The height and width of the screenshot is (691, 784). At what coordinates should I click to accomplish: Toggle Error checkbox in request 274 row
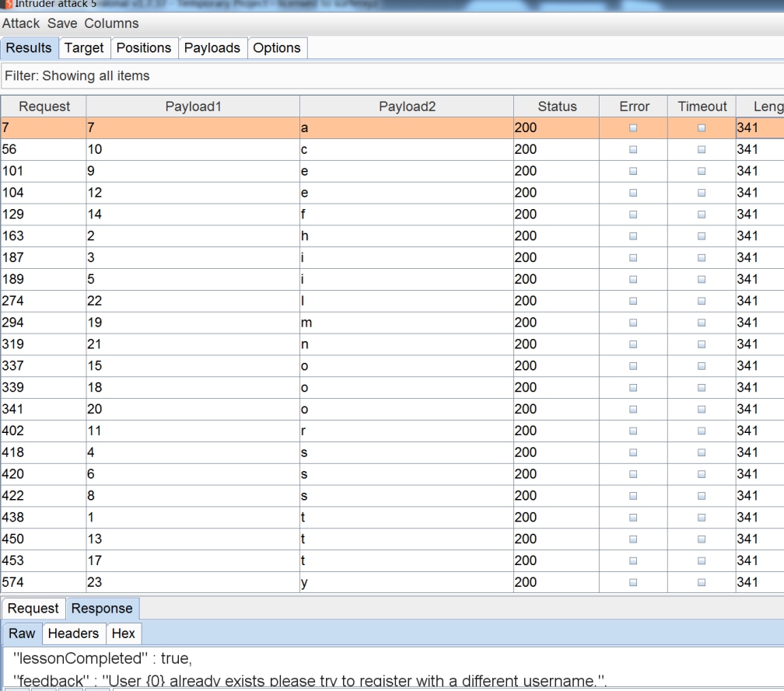pyautogui.click(x=633, y=301)
